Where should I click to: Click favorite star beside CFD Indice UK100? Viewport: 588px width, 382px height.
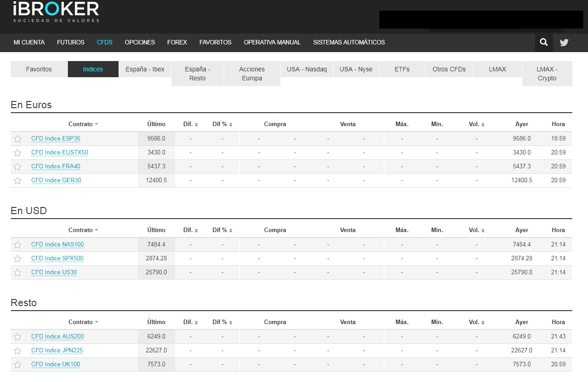[x=18, y=364]
